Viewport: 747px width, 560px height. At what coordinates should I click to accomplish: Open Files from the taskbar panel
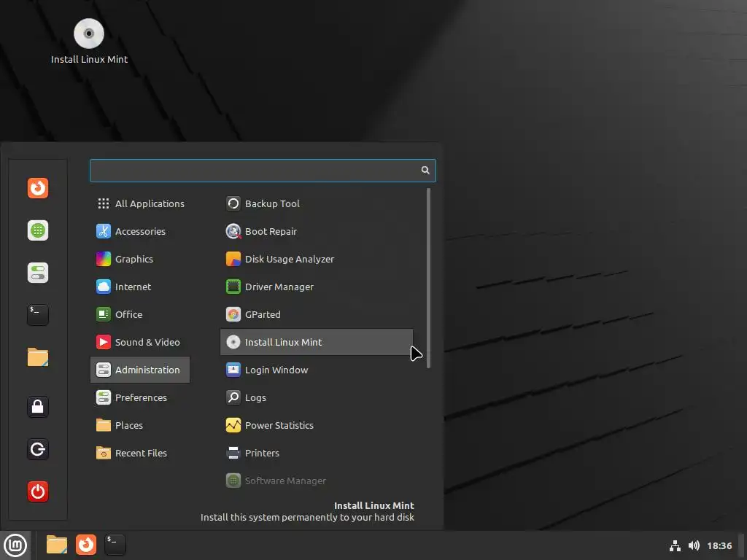click(57, 545)
